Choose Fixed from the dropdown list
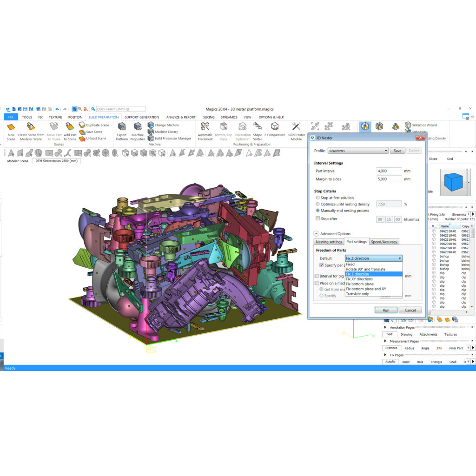Screen dimensions: 476x476 tap(374, 264)
